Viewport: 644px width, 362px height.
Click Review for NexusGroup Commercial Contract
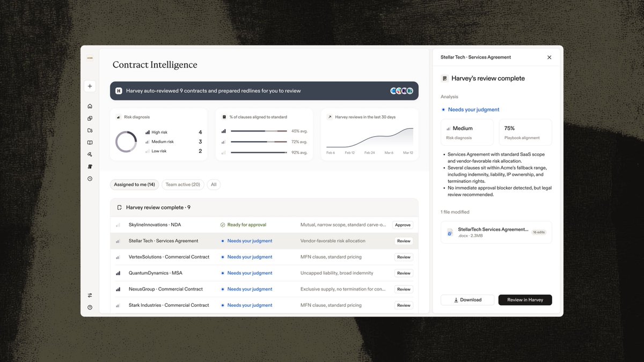pos(404,290)
